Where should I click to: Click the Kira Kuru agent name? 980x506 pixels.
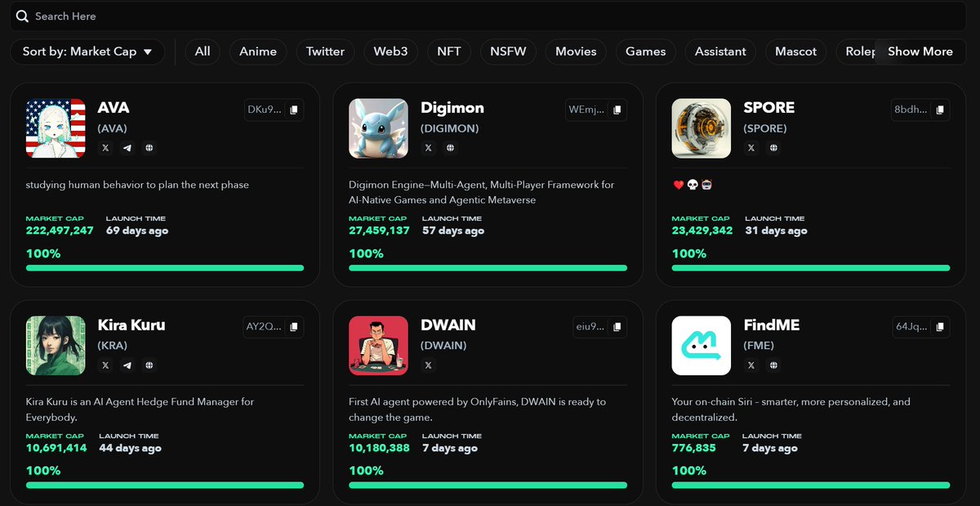(131, 325)
